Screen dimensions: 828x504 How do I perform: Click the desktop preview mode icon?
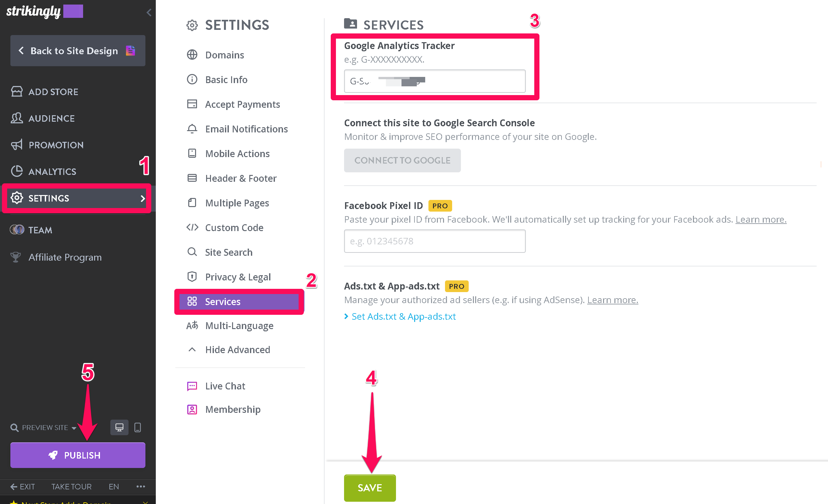pos(119,427)
